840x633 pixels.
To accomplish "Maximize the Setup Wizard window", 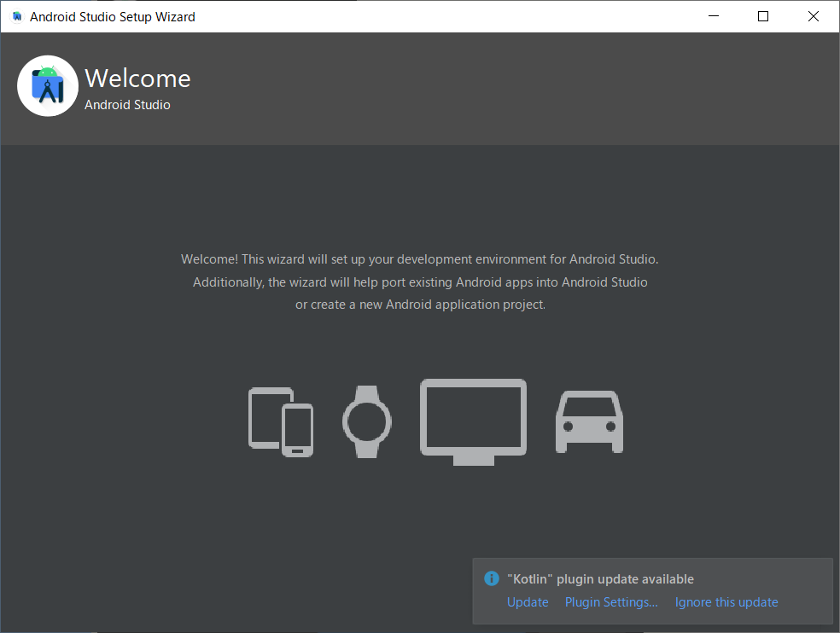I will (763, 16).
